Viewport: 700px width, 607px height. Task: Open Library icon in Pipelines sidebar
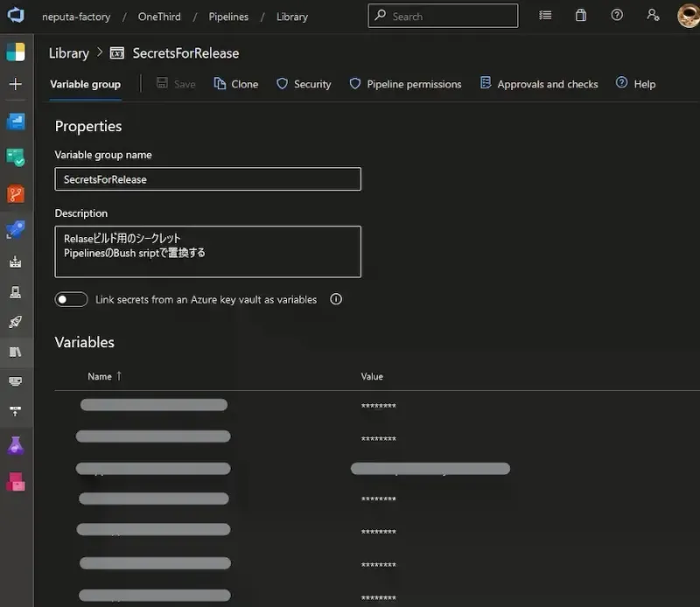click(x=16, y=352)
